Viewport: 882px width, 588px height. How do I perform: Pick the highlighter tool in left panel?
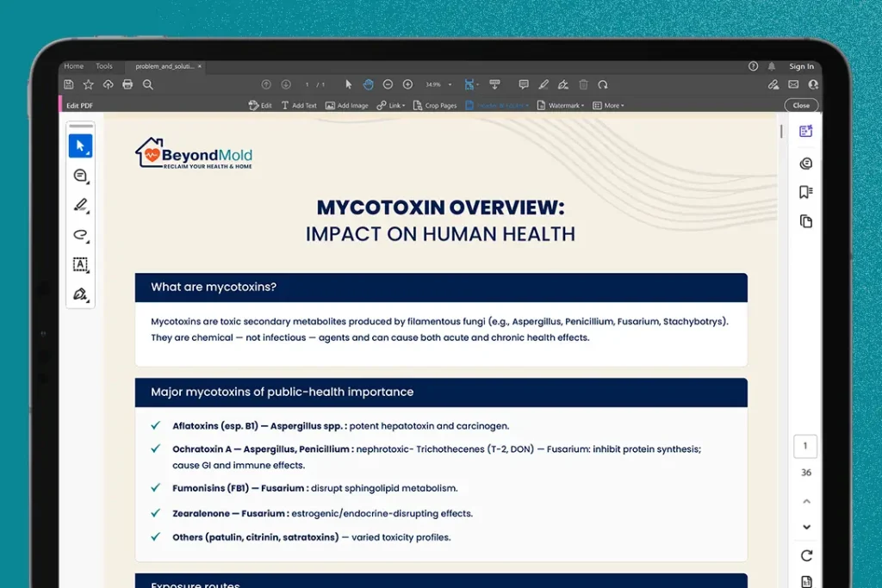[x=80, y=205]
